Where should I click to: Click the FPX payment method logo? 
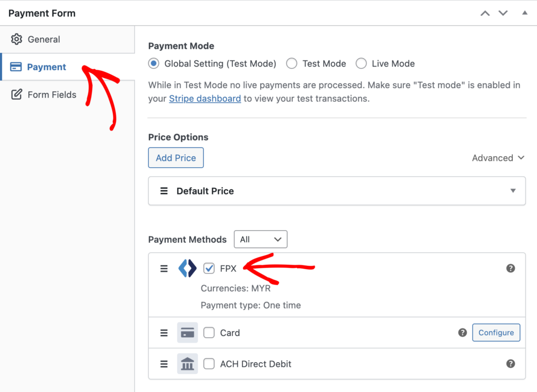[187, 268]
